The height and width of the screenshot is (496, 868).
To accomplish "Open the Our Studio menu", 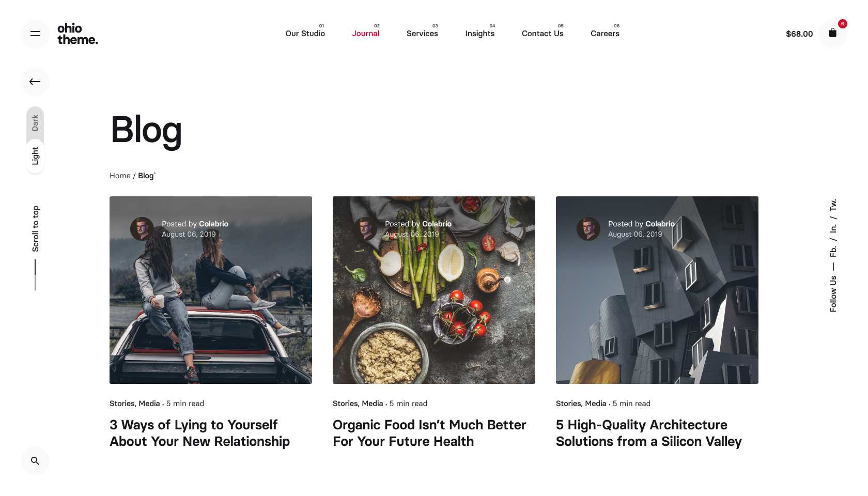I will pyautogui.click(x=305, y=33).
